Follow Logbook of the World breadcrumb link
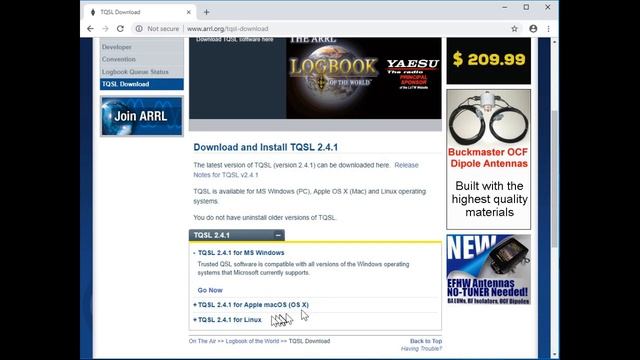Image resolution: width=640 pixels, height=360 pixels. 252,341
